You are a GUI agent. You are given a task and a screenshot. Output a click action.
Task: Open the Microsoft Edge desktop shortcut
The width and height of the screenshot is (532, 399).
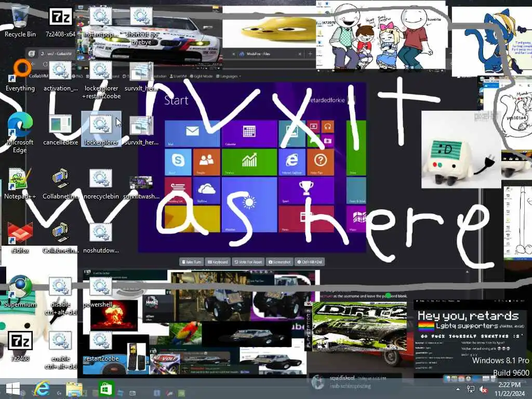click(20, 133)
